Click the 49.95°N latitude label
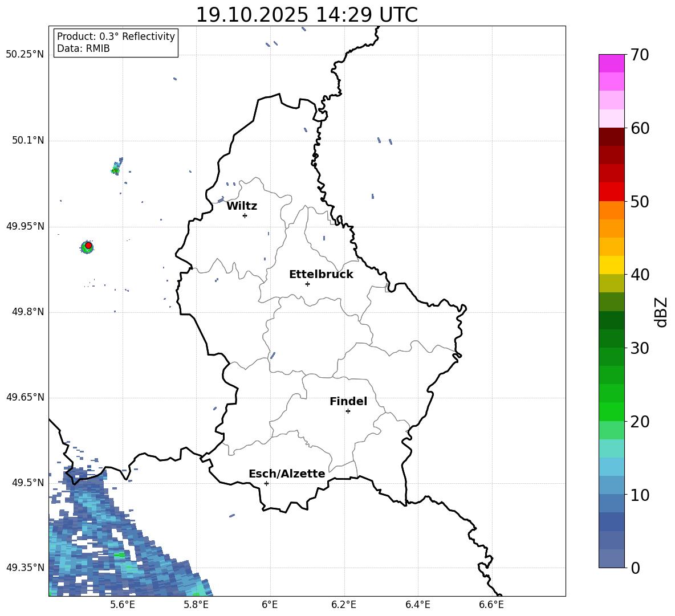 point(25,226)
